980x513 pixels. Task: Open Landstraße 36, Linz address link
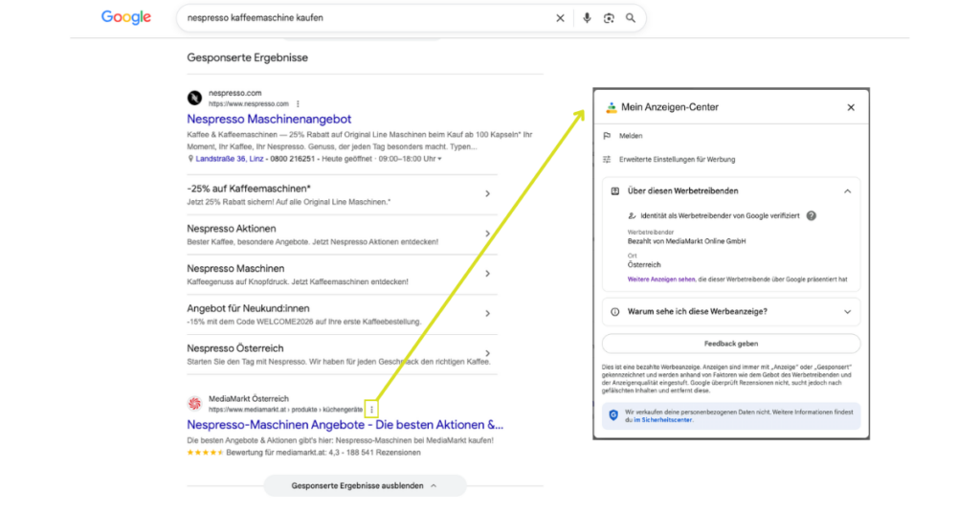[x=230, y=159]
